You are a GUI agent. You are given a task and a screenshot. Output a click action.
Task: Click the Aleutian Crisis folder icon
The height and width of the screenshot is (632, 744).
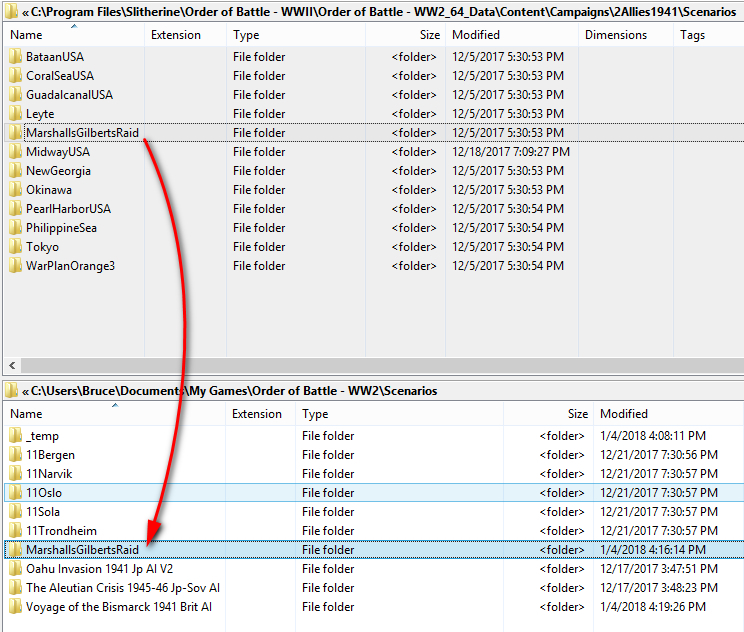click(16, 587)
